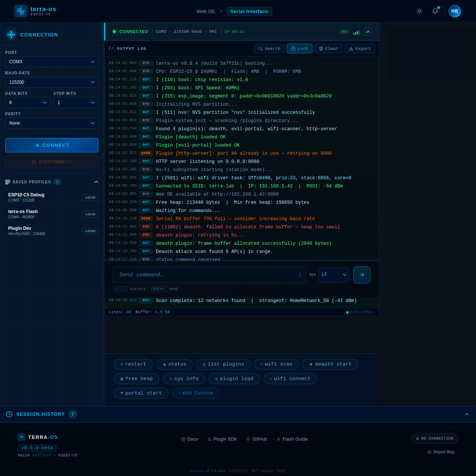This screenshot has height=476, width=476.
Task: Click the Web DE breadcrumb
Action: [206, 11]
